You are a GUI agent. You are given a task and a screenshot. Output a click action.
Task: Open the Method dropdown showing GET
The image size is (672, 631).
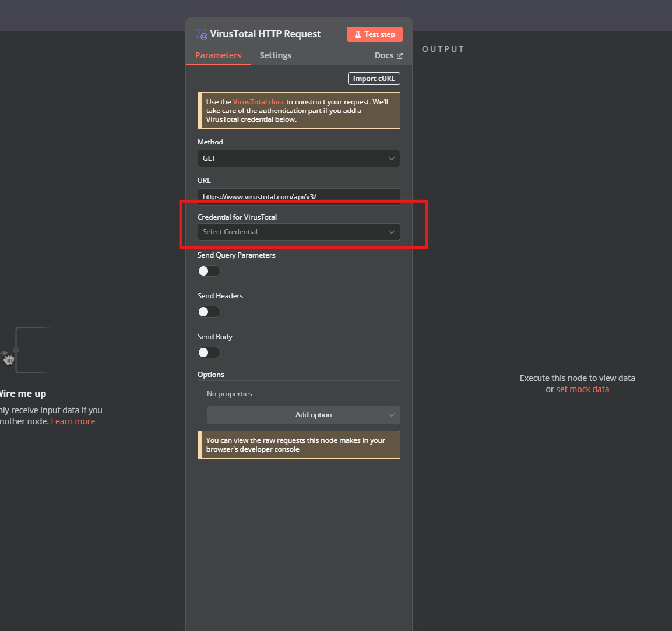[299, 158]
